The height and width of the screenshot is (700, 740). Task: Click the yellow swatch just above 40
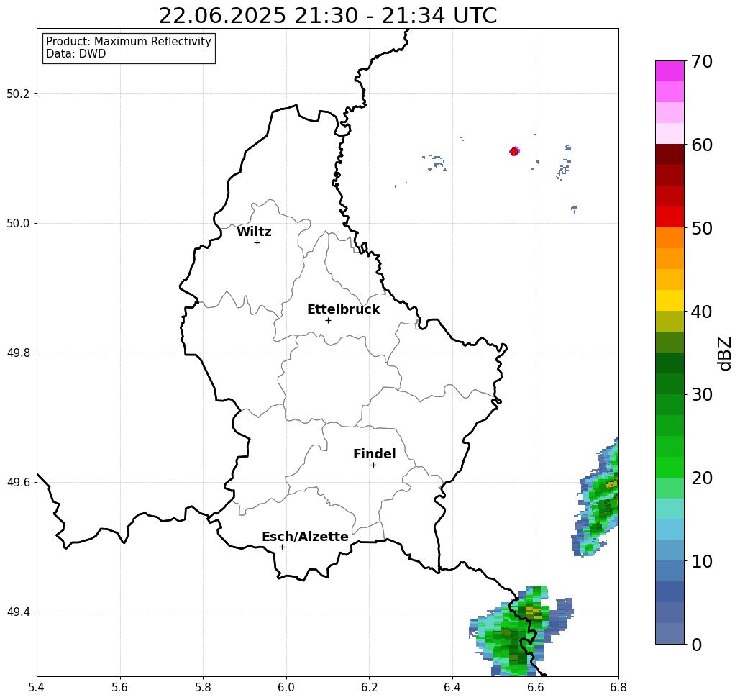click(x=670, y=300)
